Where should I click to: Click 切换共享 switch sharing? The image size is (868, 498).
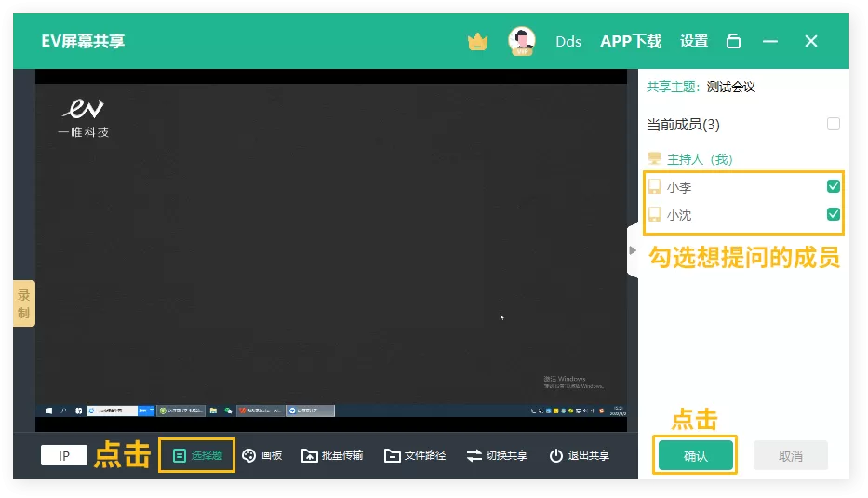pyautogui.click(x=497, y=455)
